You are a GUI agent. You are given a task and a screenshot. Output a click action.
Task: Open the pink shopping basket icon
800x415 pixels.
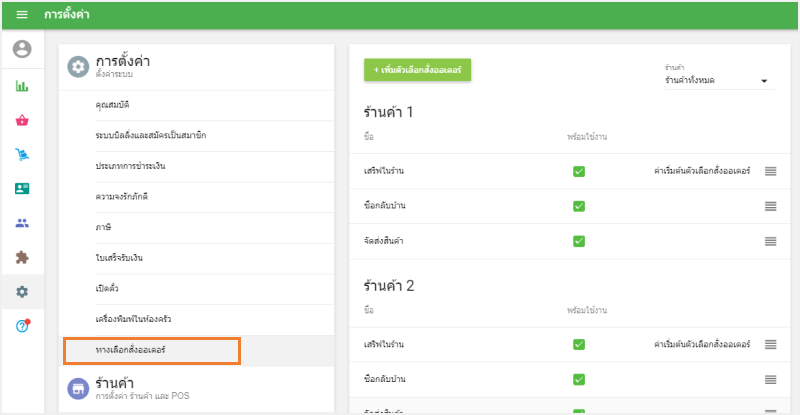pos(22,120)
